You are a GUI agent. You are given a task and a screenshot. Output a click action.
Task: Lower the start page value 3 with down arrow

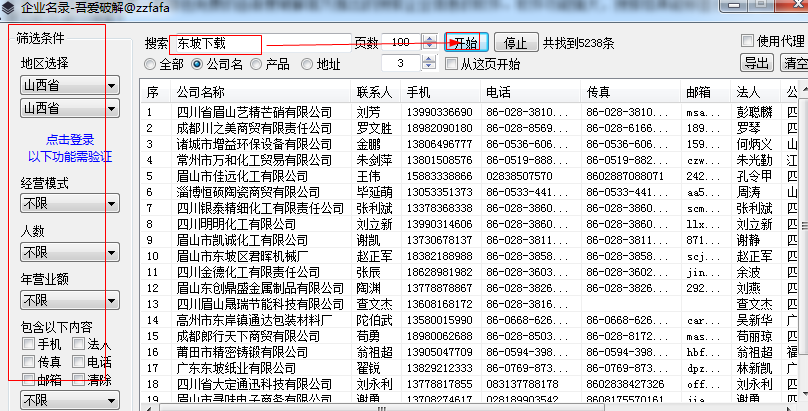(429, 67)
